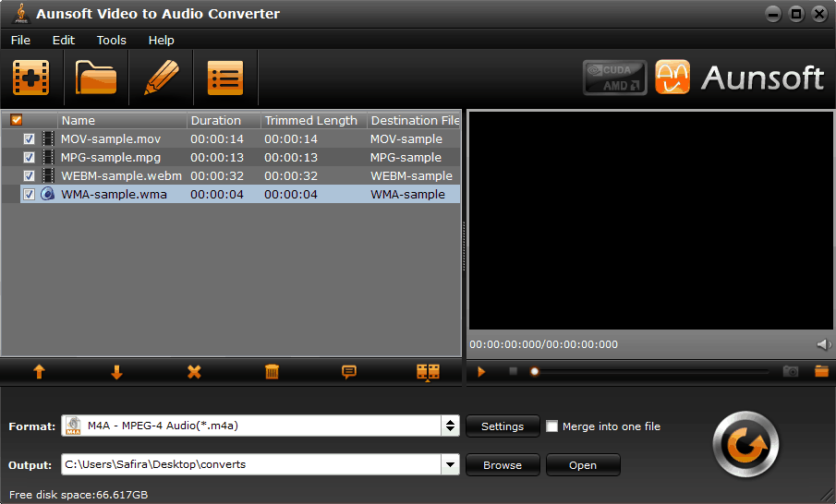The height and width of the screenshot is (504, 836).
Task: Click the panel splitter grip handle
Action: tap(464, 246)
